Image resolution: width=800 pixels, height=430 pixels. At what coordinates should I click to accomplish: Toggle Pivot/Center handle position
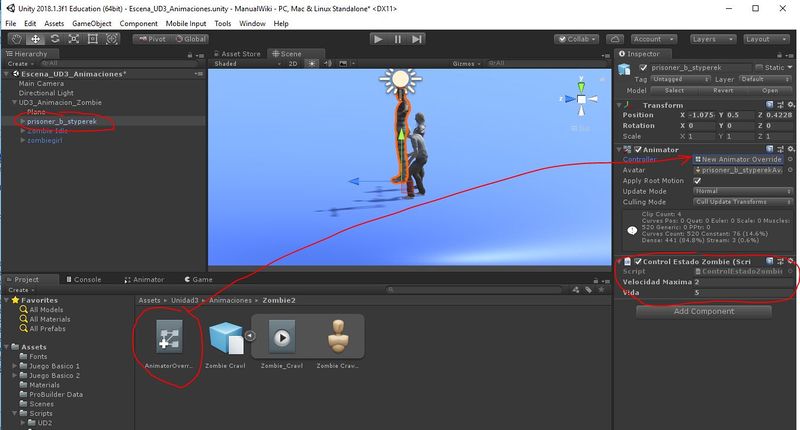click(x=152, y=39)
